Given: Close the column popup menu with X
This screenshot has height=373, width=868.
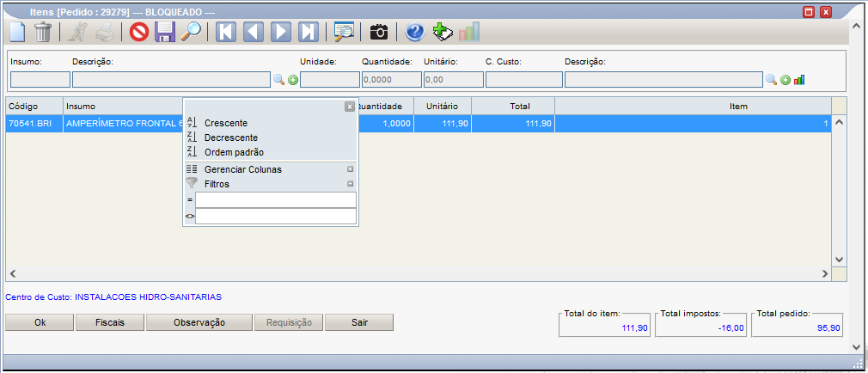Looking at the screenshot, I should click(349, 107).
